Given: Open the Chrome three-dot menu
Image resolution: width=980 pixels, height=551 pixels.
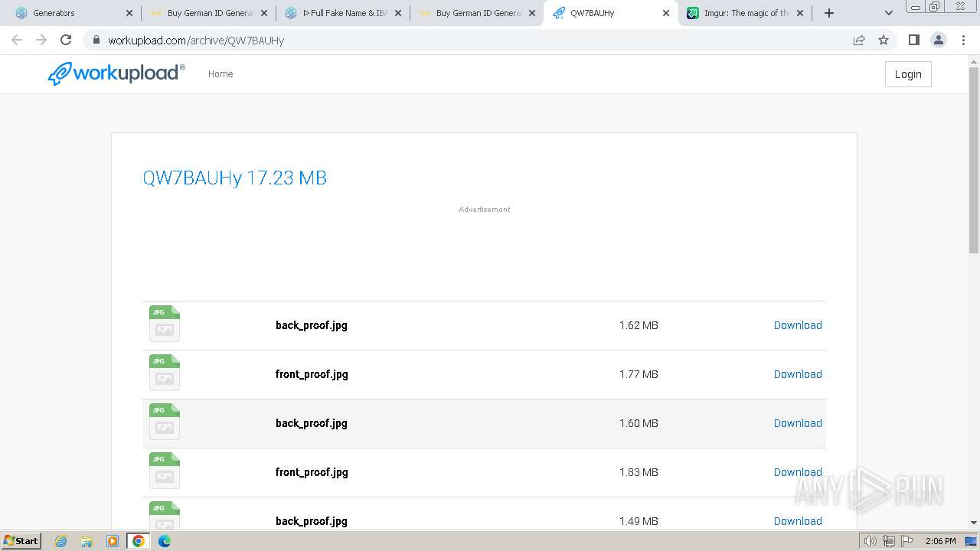Looking at the screenshot, I should click(x=963, y=40).
